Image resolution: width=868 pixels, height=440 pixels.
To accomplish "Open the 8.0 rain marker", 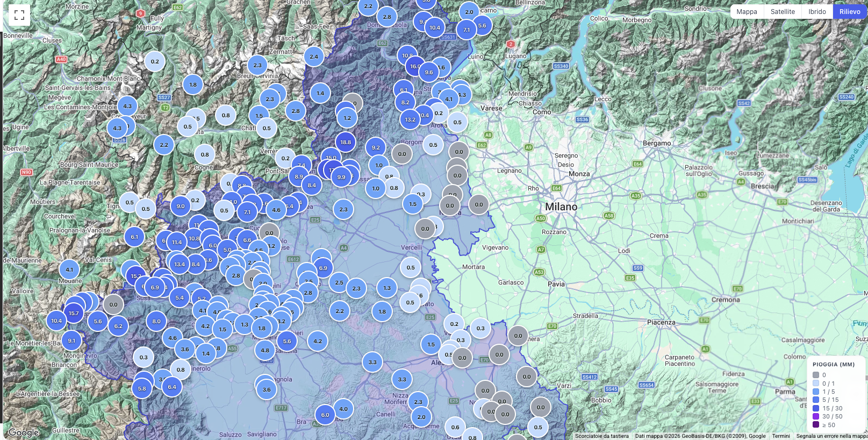I will (x=156, y=322).
